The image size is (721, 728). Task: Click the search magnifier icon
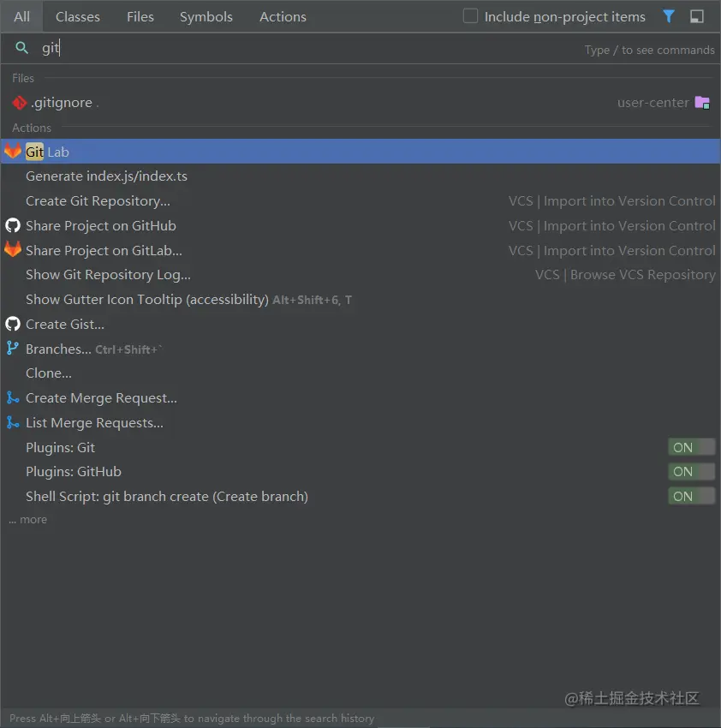pos(21,47)
